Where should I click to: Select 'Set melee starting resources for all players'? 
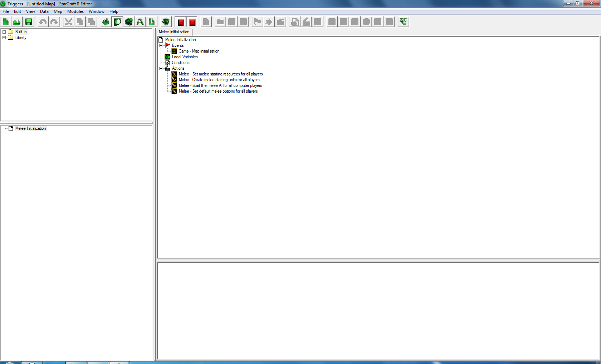point(221,74)
